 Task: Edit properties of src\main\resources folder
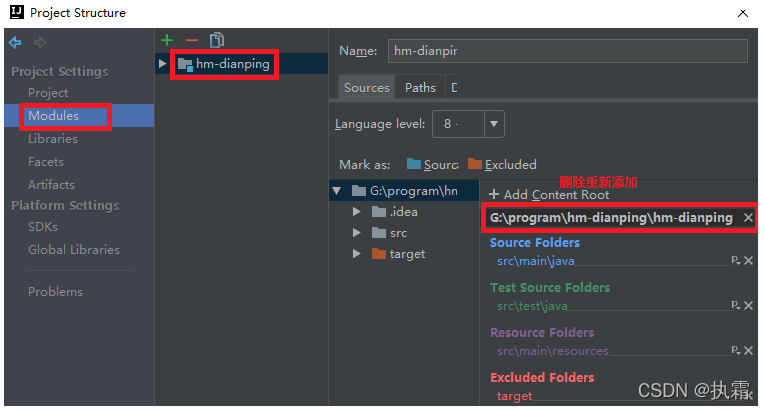pos(736,350)
